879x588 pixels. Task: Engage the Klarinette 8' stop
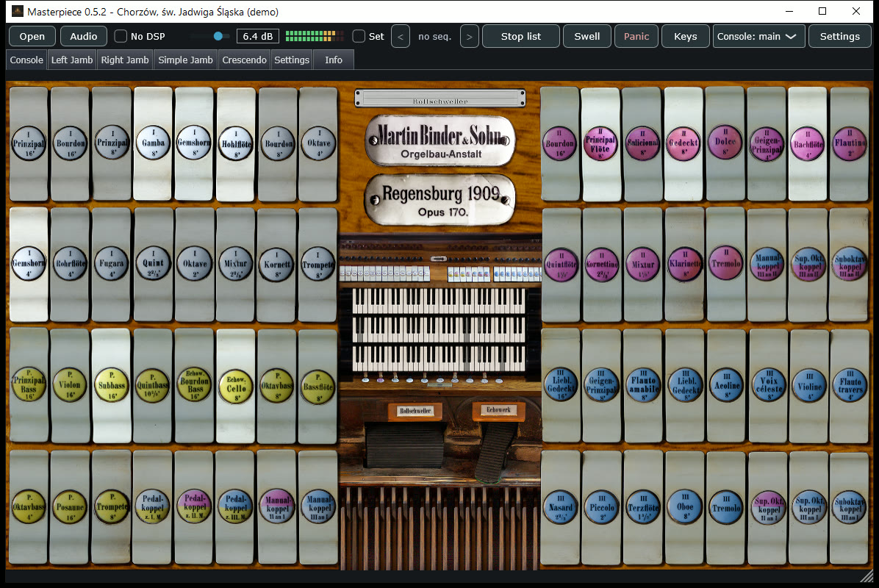[684, 264]
